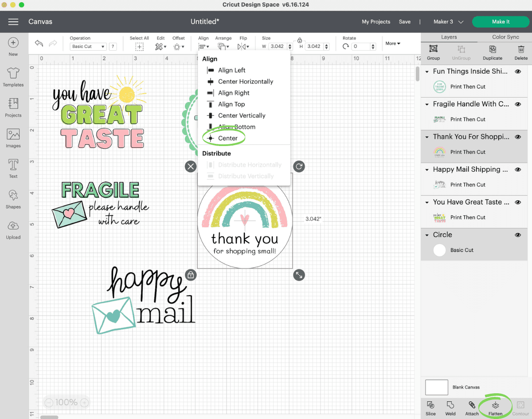The image size is (532, 419).
Task: Click the operation help question mark
Action: tap(113, 46)
